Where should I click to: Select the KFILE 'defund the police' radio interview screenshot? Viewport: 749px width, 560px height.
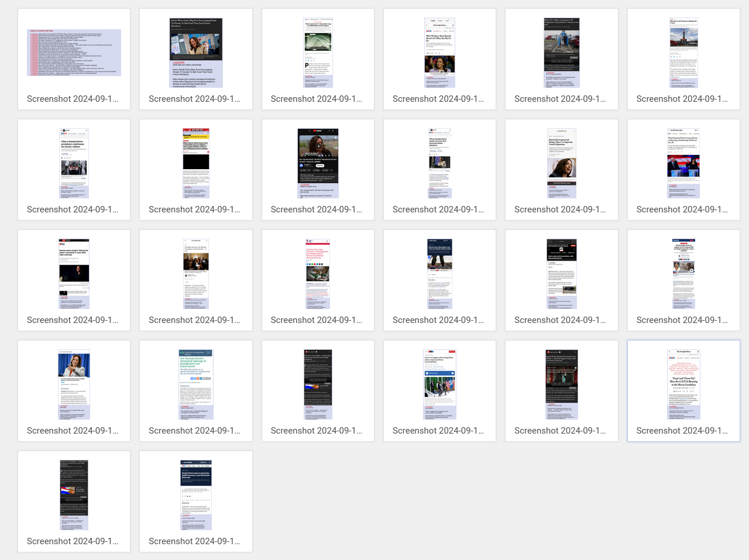(x=74, y=274)
